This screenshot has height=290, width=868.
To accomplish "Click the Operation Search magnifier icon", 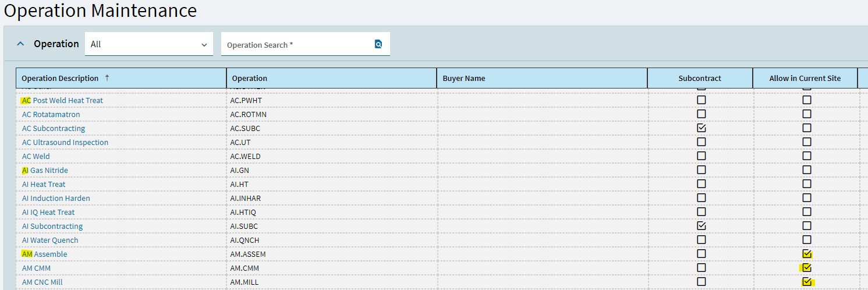I will click(x=378, y=44).
